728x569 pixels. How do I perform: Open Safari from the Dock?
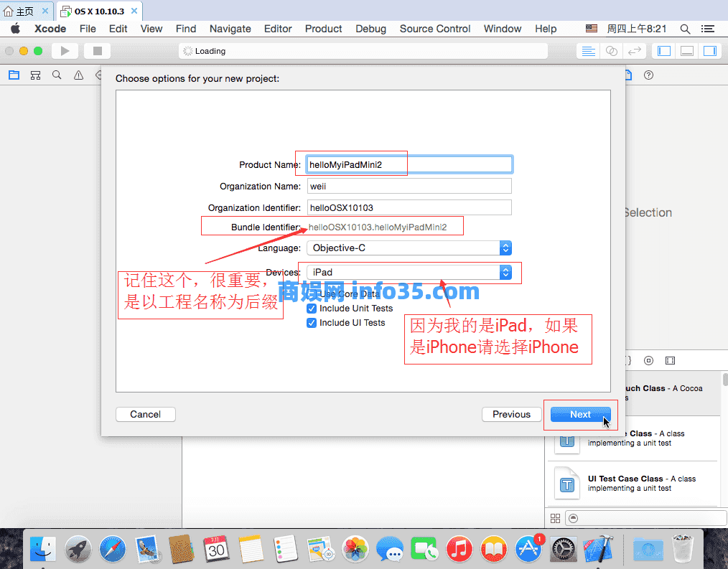(112, 549)
